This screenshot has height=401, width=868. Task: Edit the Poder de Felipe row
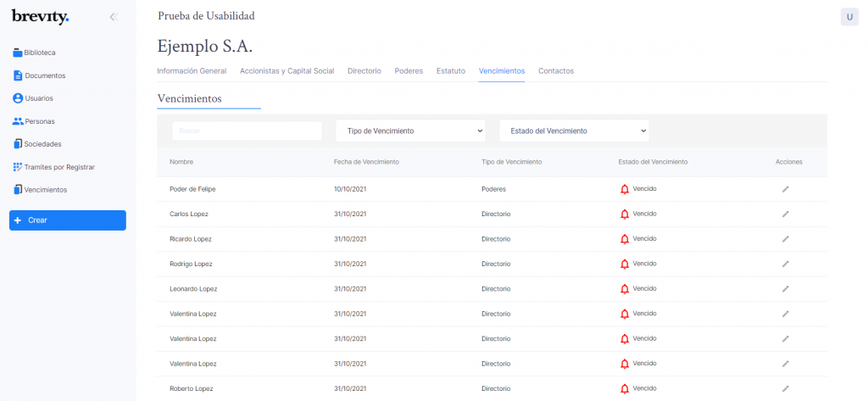coord(785,189)
